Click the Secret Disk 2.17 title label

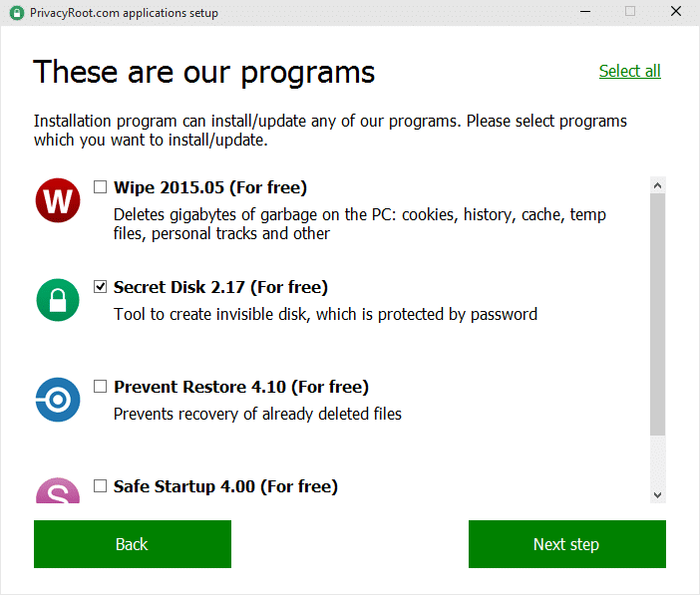(220, 287)
